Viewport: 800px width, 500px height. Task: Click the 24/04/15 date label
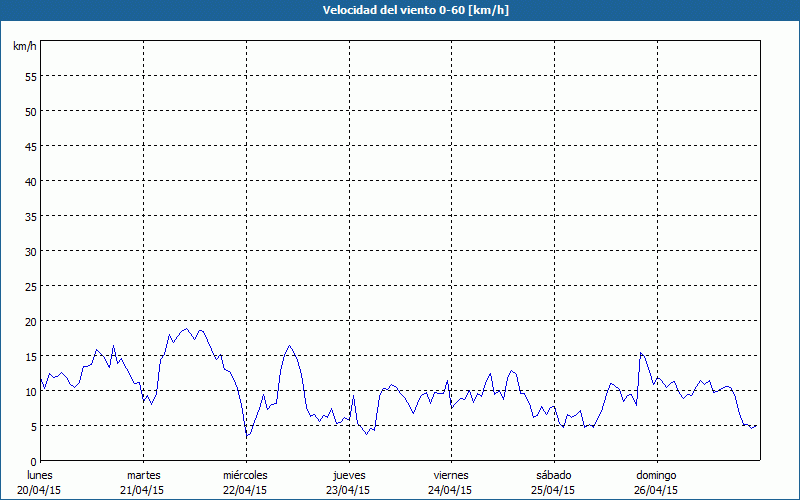click(450, 490)
